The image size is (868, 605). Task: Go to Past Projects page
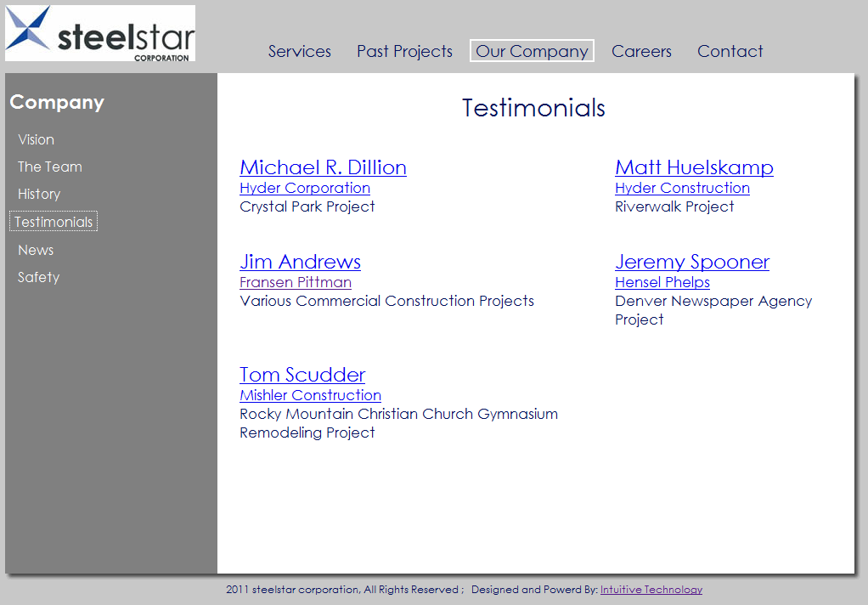point(404,51)
